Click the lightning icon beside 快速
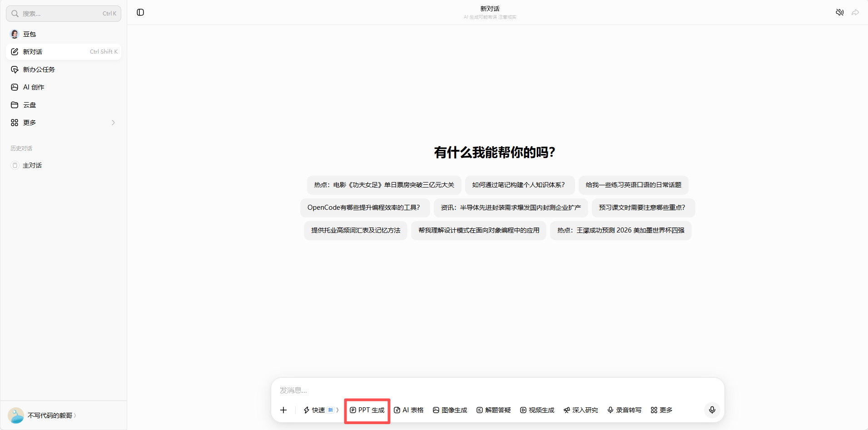Image resolution: width=868 pixels, height=430 pixels. pyautogui.click(x=307, y=410)
